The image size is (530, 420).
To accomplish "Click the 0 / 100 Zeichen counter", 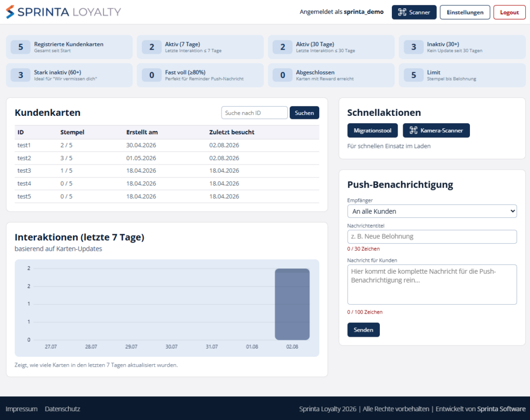I will click(x=365, y=312).
